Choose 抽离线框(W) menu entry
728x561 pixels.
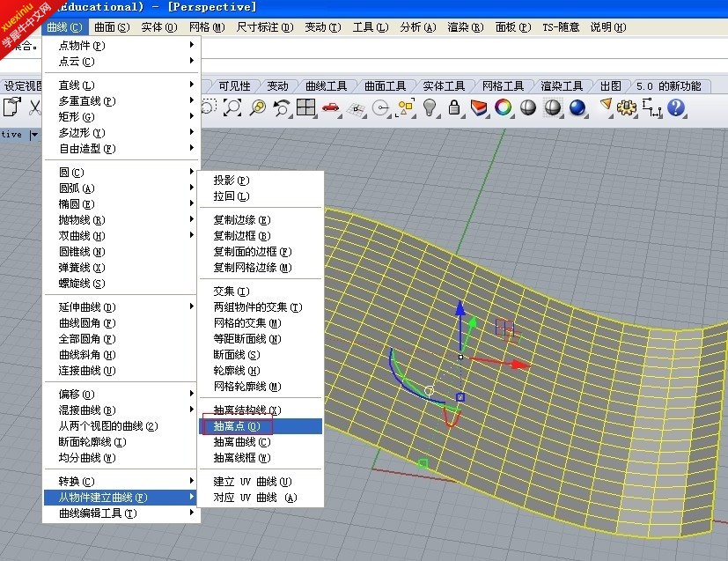(261, 457)
